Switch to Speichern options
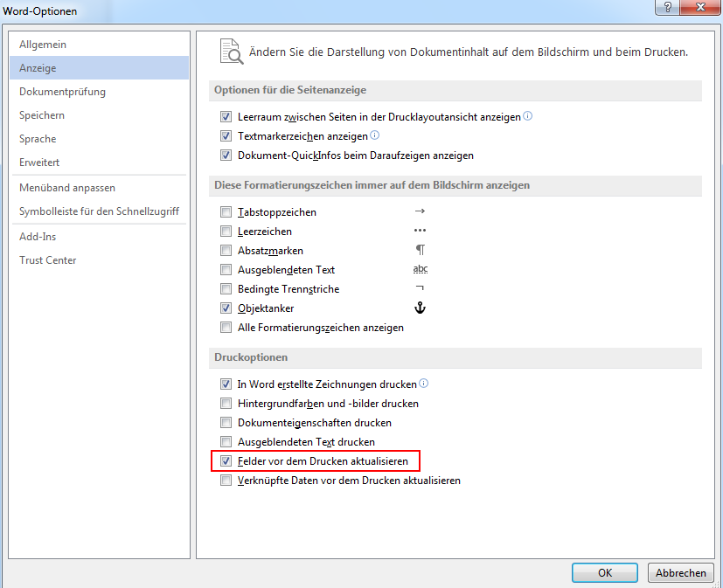The height and width of the screenshot is (588, 723). (99, 114)
